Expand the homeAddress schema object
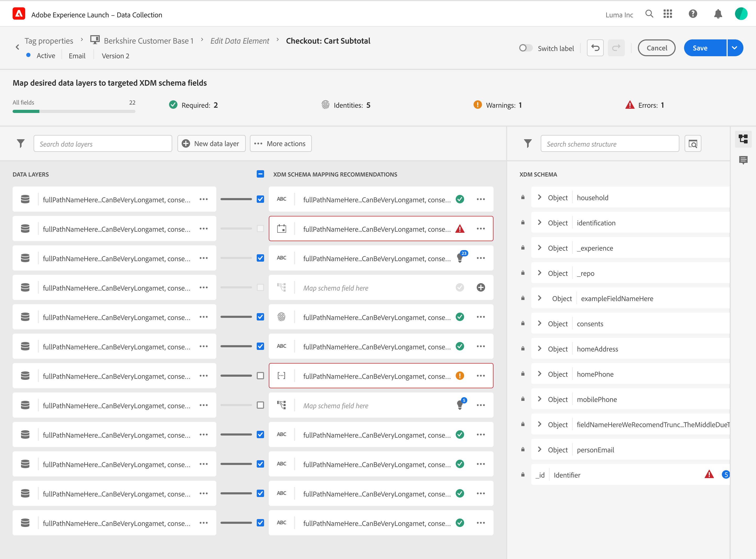Screen dimensions: 756x559 click(540, 349)
